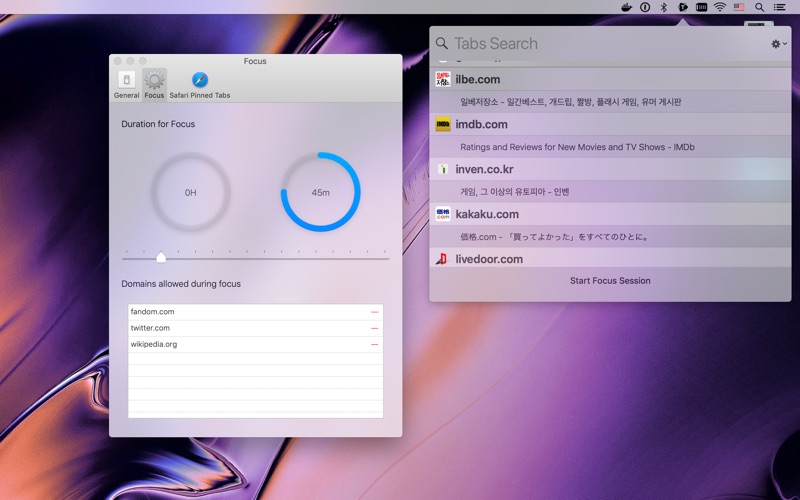Click the 0H hours dial
The height and width of the screenshot is (500, 800).
[x=190, y=192]
